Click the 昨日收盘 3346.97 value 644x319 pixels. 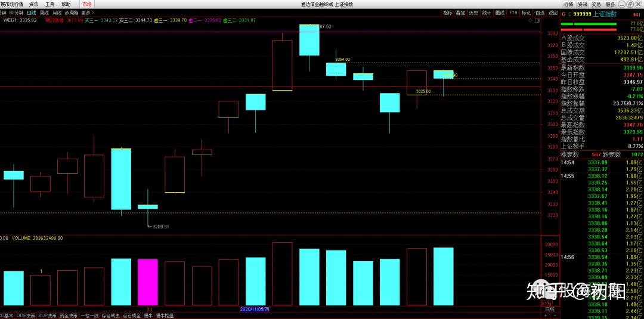tap(633, 82)
